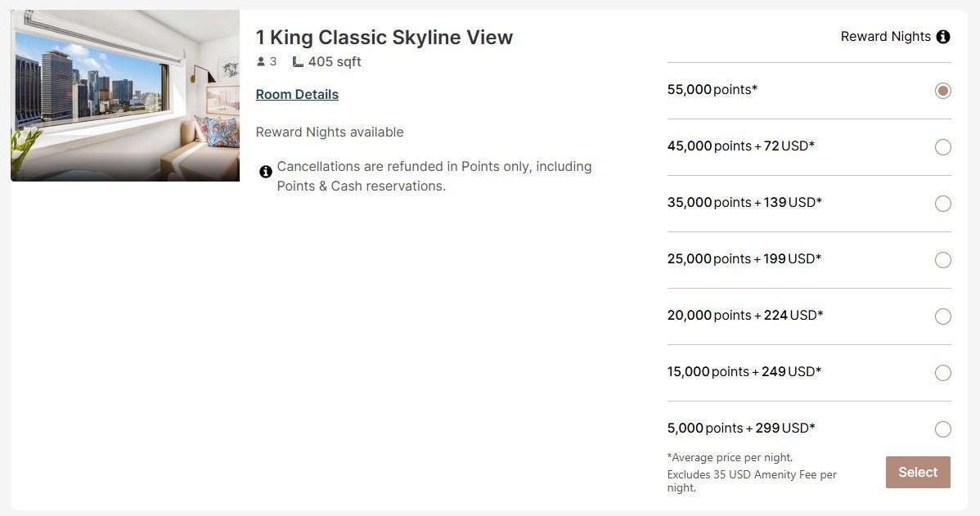Select the 55,000 points option

942,91
